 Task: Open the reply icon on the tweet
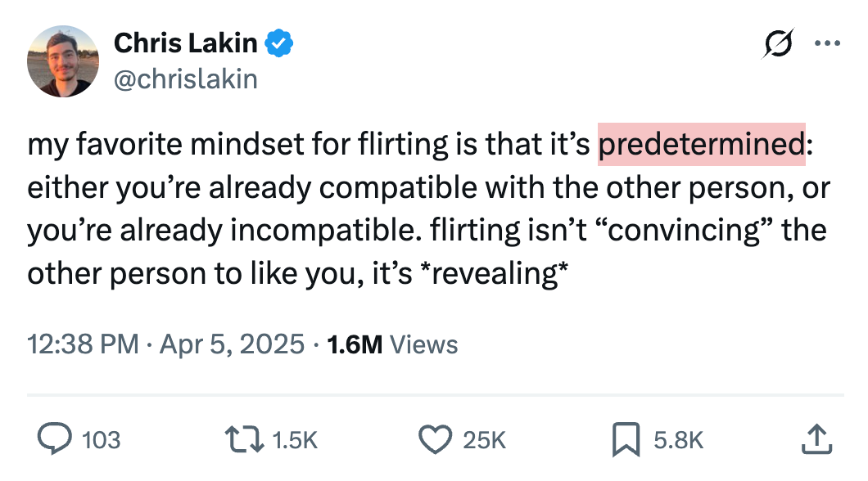(55, 439)
